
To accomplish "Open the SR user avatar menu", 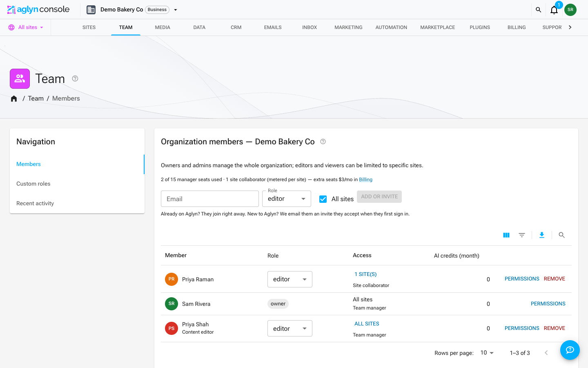I will [x=570, y=9].
